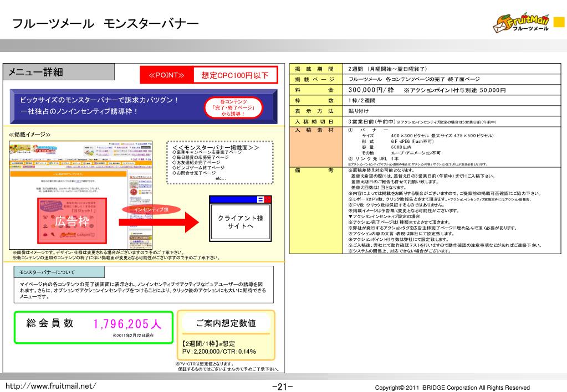This screenshot has width=567, height=392.
Task: Select the 60KB以内 capacity text
Action: click(401, 147)
